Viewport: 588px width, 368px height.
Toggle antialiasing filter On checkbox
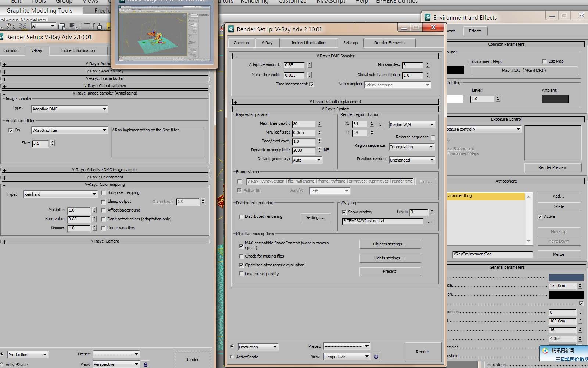coord(11,130)
